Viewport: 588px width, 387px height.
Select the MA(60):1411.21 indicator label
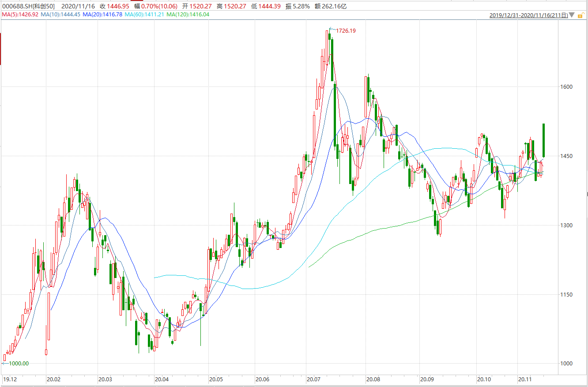coord(144,15)
